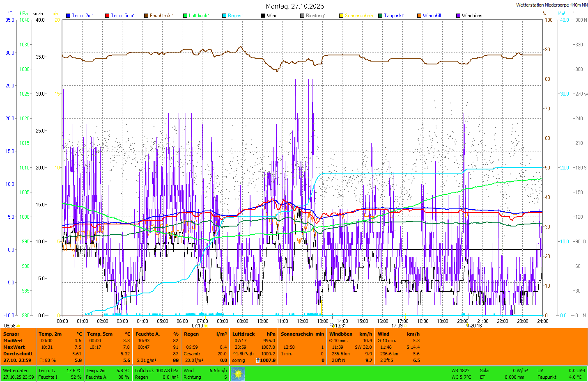Click the Windböen table column header
This screenshot has height=382, width=588.
click(340, 334)
